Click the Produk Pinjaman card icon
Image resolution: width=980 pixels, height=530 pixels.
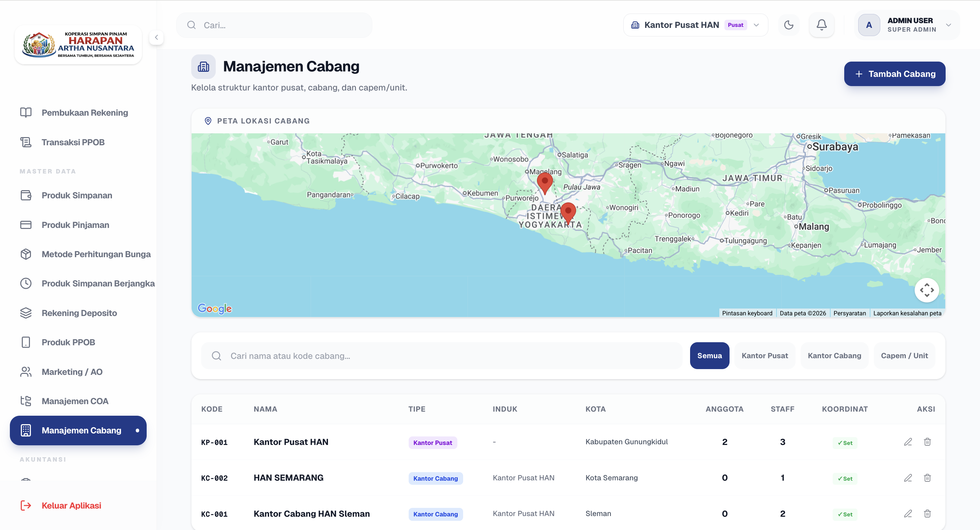tap(26, 225)
